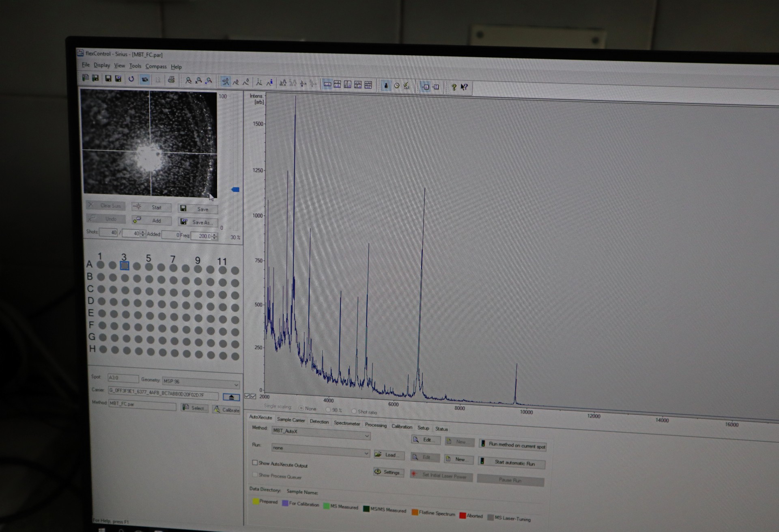
Task: Click the yellow question mark Help icon
Action: [454, 87]
